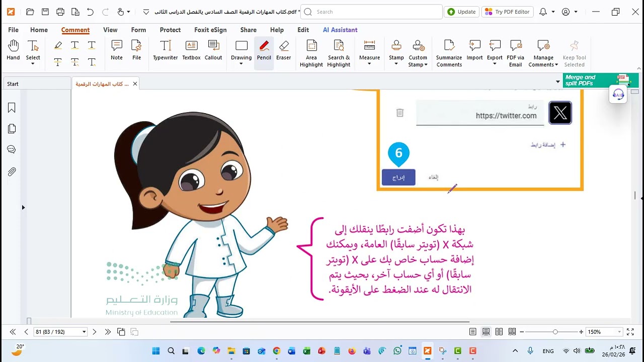
Task: Switch to facing pages view
Action: coord(499,332)
